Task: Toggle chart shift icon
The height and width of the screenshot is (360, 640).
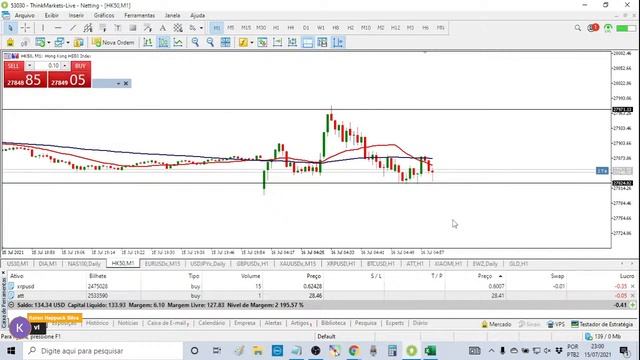Action: 338,42
